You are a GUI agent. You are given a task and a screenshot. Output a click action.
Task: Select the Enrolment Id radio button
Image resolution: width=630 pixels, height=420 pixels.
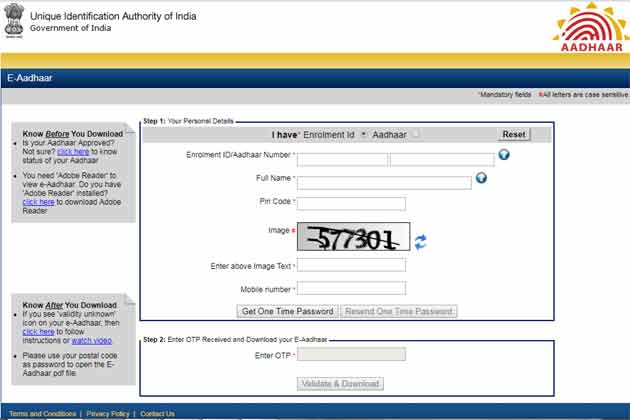(363, 134)
